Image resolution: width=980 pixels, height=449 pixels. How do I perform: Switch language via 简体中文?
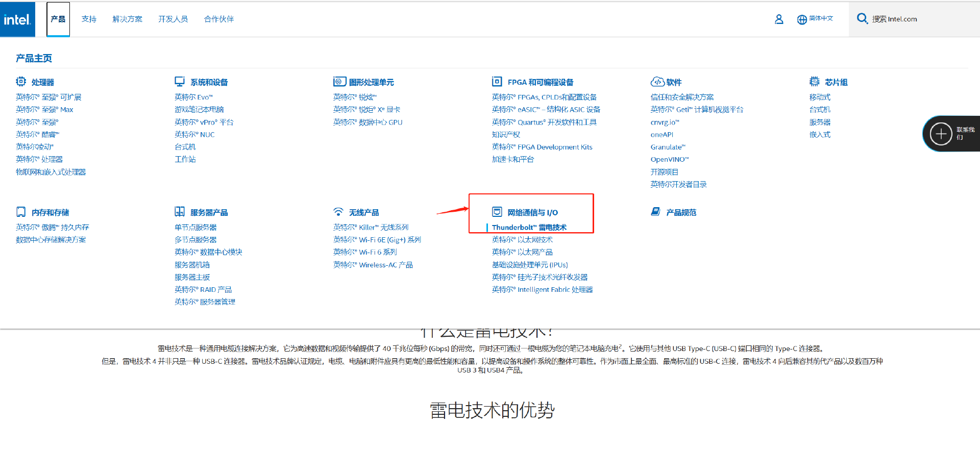[x=821, y=18]
